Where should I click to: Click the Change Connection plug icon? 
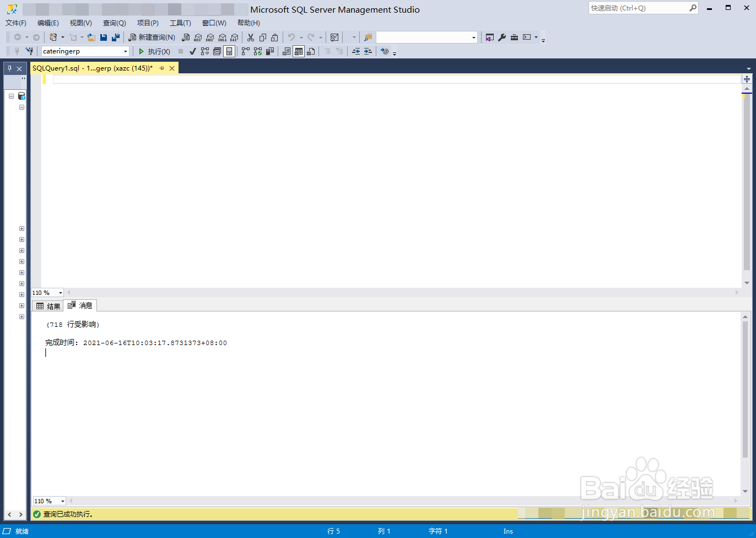click(x=30, y=51)
